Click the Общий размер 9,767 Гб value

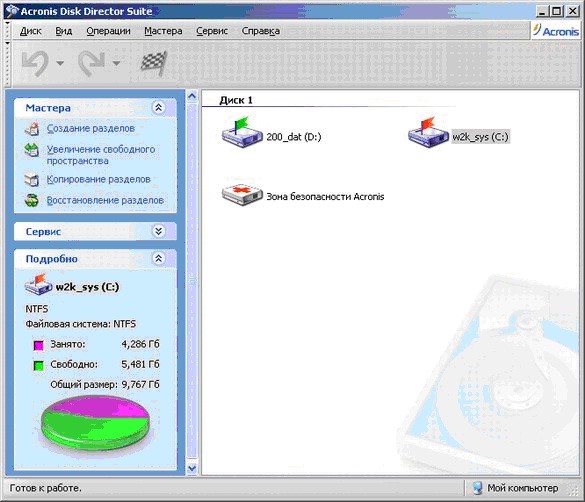[141, 384]
